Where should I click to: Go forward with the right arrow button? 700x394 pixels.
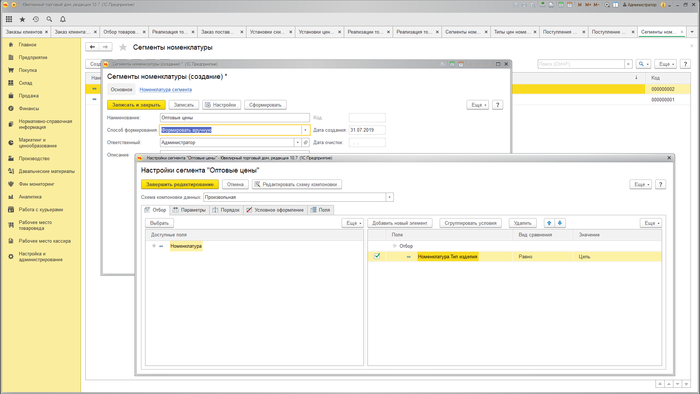(105, 47)
